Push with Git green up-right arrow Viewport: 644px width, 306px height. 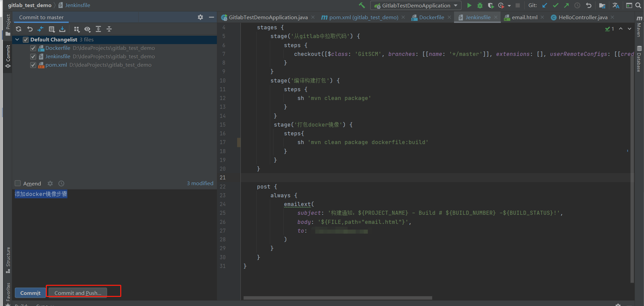click(567, 5)
